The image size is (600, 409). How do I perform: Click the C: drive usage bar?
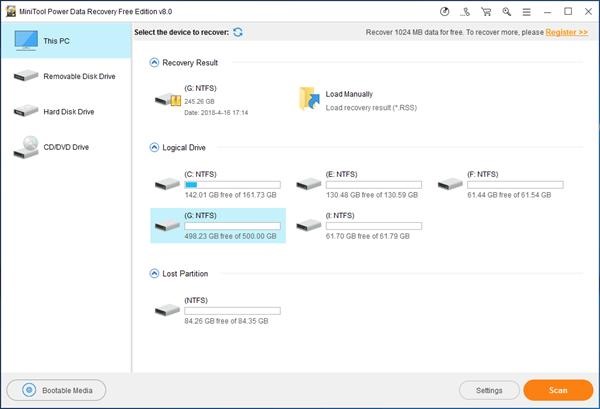[x=232, y=185]
